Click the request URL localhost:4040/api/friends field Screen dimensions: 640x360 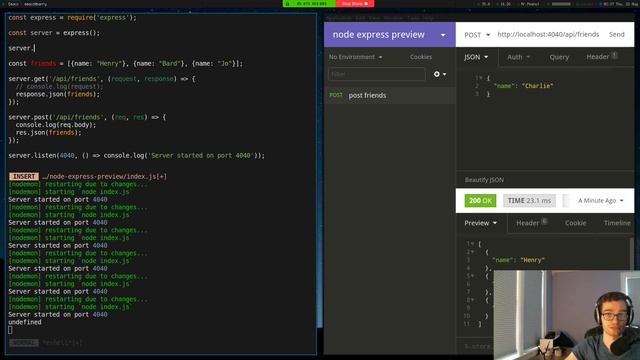click(x=548, y=35)
